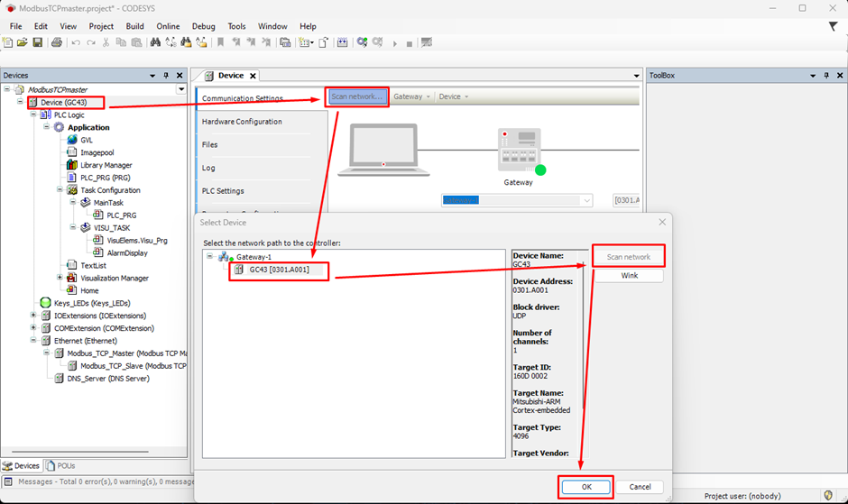The width and height of the screenshot is (848, 504).
Task: Select GC43 [0301.A001] in network tree
Action: pyautogui.click(x=279, y=270)
